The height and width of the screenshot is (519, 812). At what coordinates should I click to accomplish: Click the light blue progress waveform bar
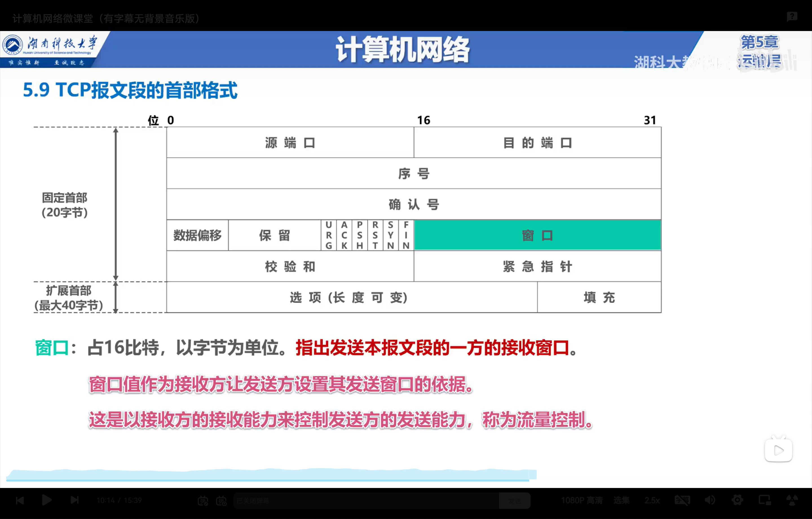coord(270,474)
